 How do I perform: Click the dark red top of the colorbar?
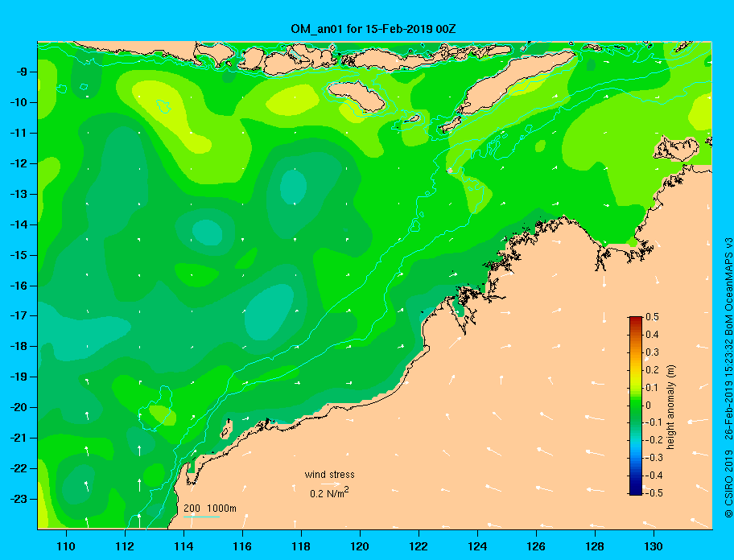636,320
